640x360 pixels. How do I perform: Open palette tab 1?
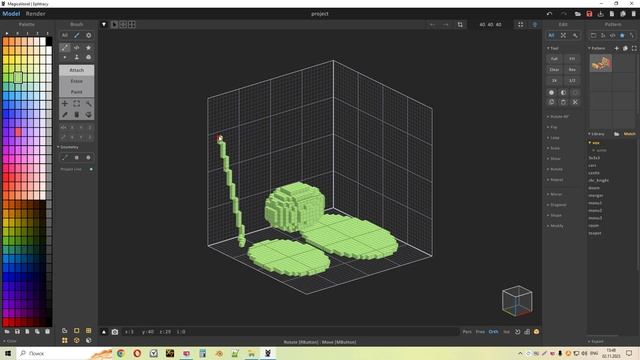[27, 33]
